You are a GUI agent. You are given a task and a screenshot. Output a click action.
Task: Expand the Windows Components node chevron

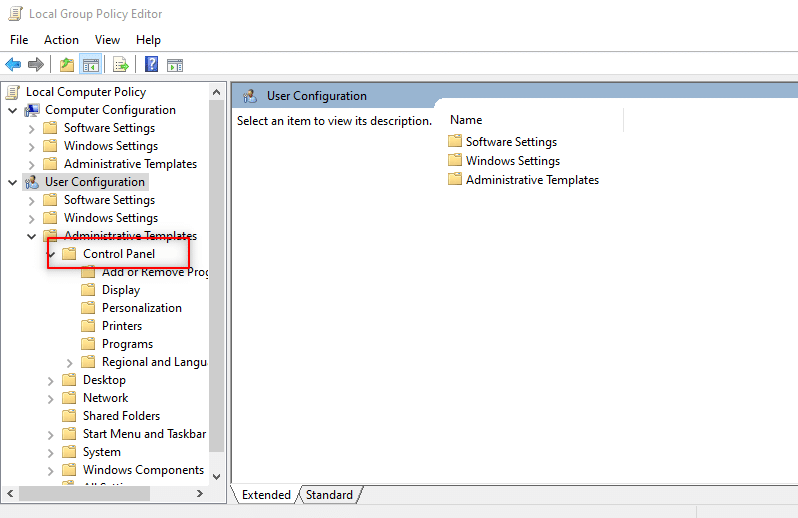tap(50, 471)
